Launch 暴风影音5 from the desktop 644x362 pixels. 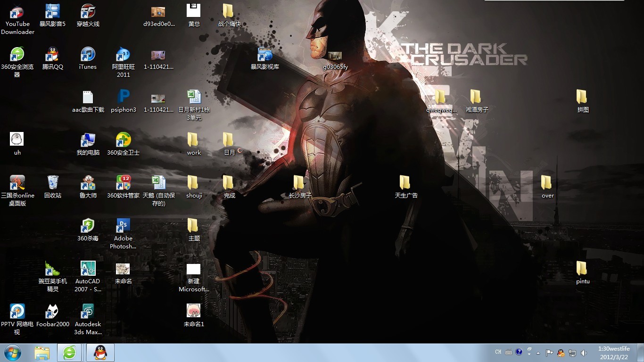tap(52, 16)
